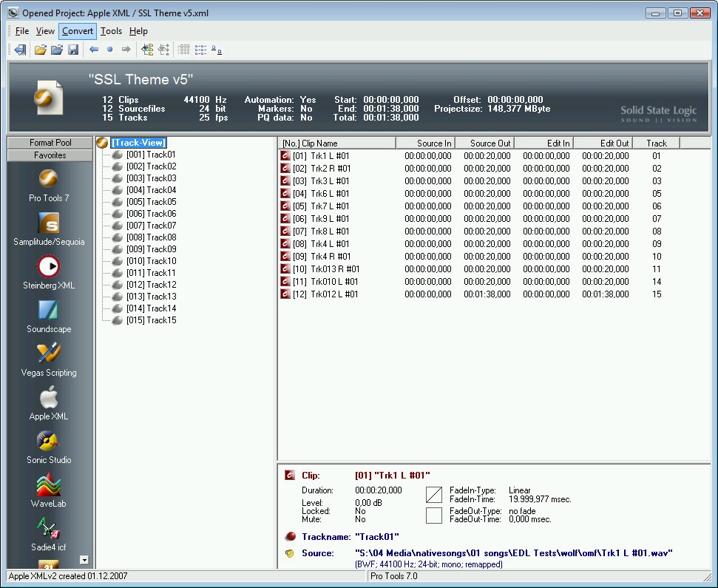Select tree item [013] Track13
The height and width of the screenshot is (588, 718).
click(x=151, y=297)
